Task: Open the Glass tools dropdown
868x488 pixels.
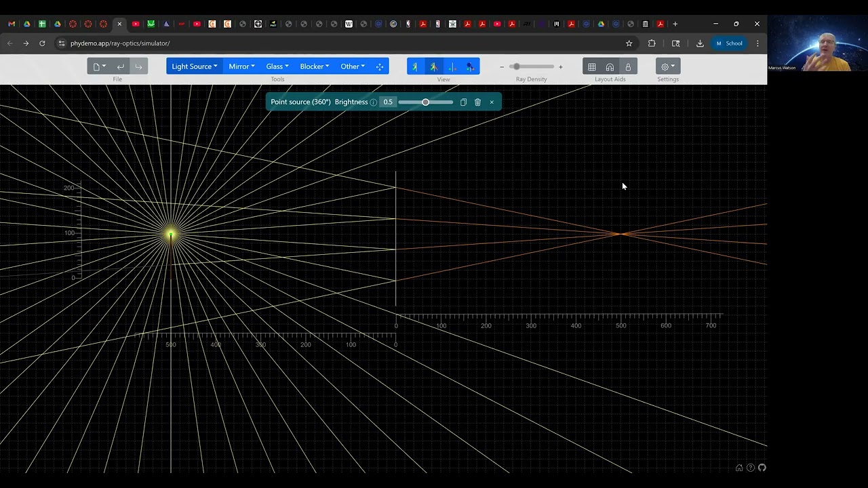Action: tap(277, 66)
